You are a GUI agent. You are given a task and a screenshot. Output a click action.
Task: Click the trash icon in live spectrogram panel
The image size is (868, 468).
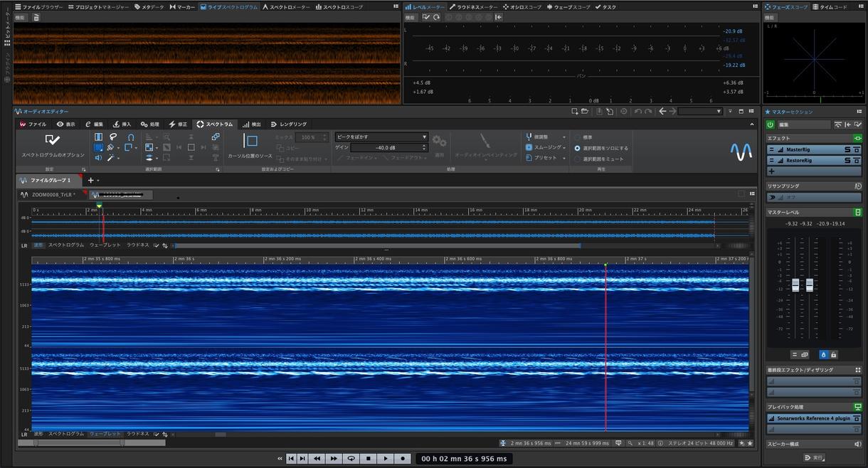pyautogui.click(x=36, y=17)
